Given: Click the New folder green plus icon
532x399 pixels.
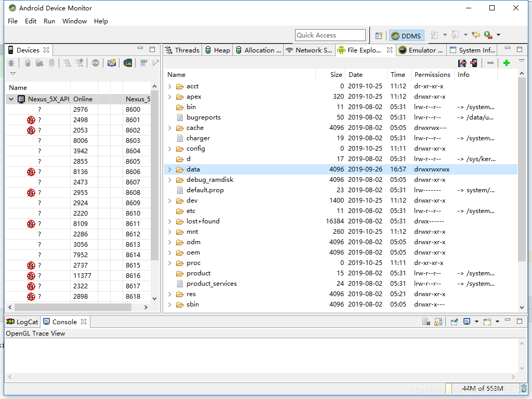Looking at the screenshot, I should click(x=507, y=63).
